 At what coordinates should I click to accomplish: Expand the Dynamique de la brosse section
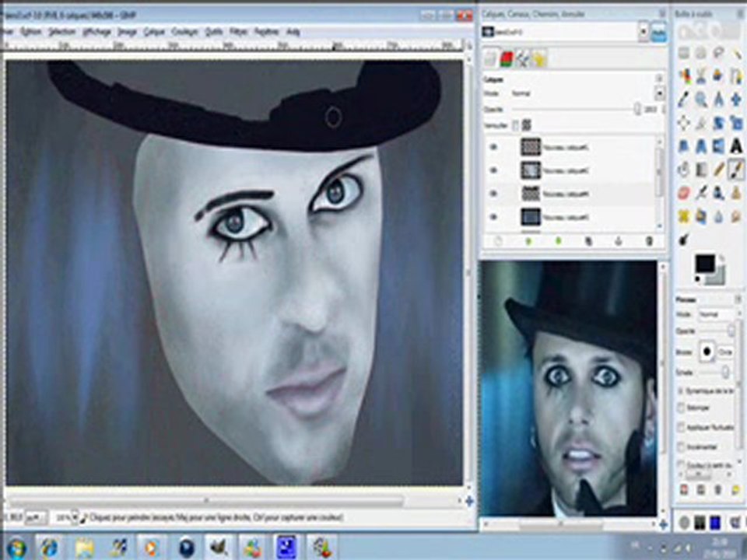[x=682, y=390]
